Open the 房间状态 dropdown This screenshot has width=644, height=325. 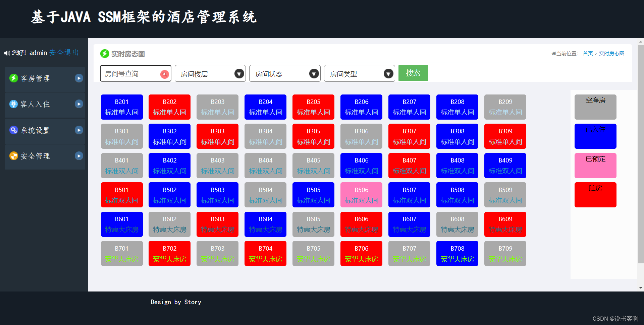pyautogui.click(x=285, y=73)
